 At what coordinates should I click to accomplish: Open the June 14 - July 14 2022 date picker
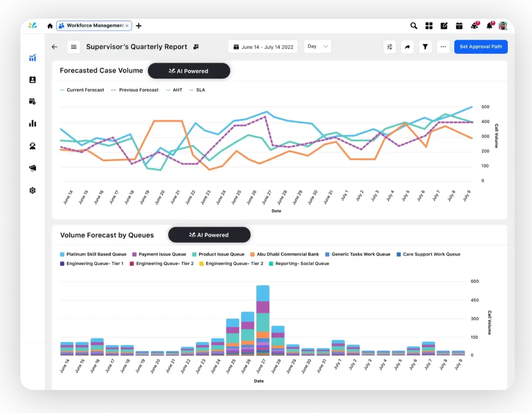tap(263, 46)
